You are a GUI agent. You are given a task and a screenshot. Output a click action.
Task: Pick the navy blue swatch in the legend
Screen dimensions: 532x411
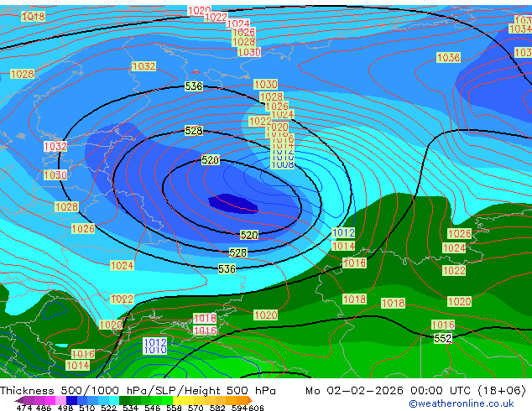pyautogui.click(x=71, y=400)
